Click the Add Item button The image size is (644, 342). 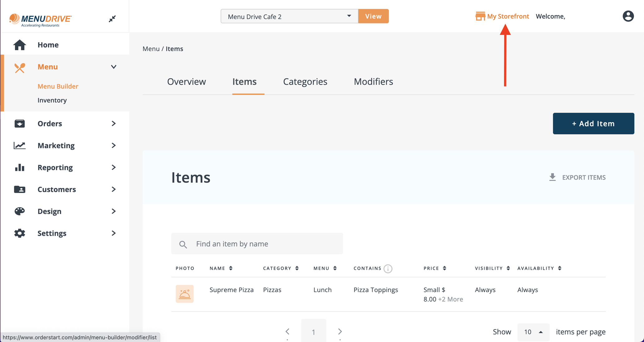point(593,124)
